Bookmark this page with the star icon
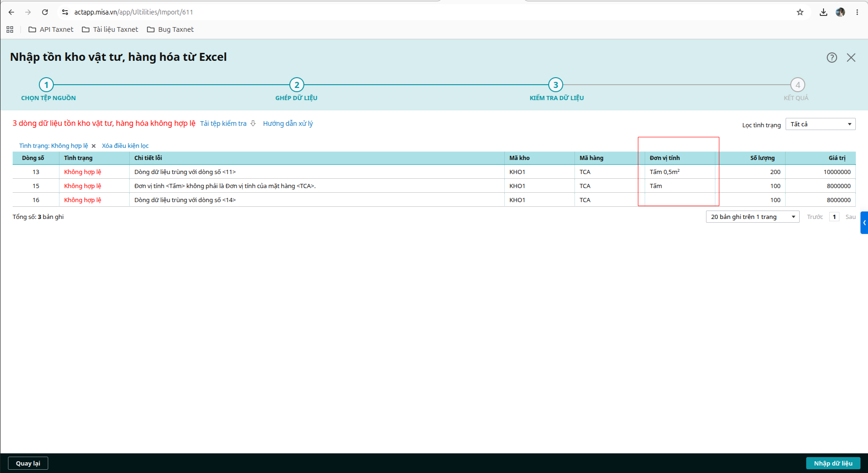Screen dimensions: 868x473 (x=800, y=12)
